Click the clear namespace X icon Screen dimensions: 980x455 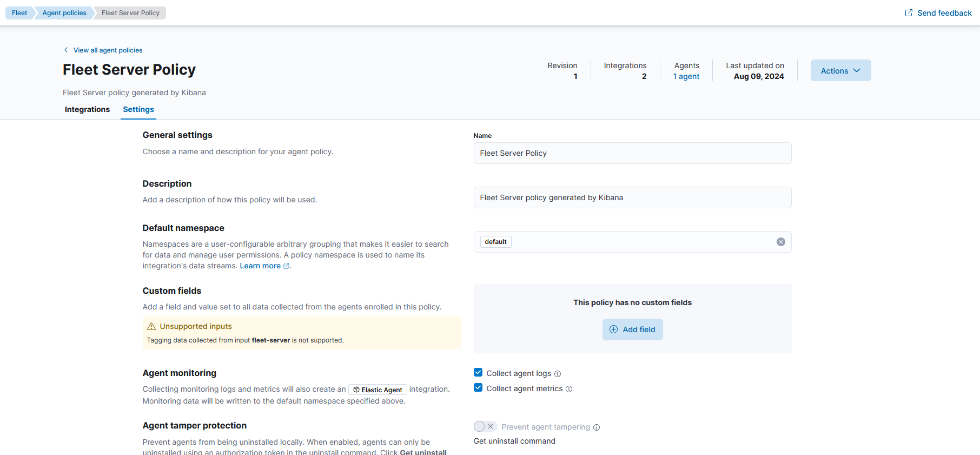(780, 242)
